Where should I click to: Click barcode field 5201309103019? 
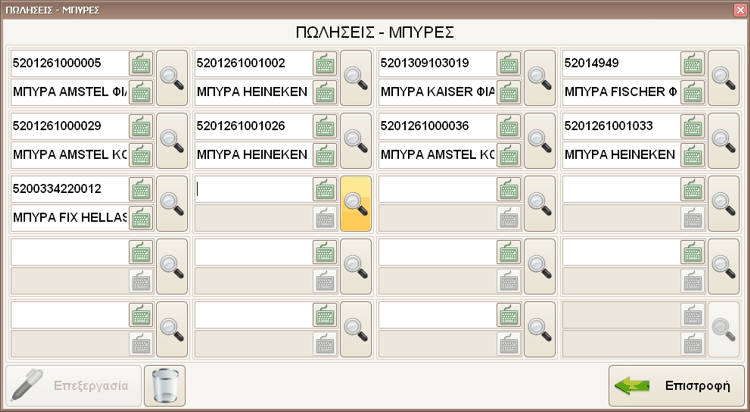pos(437,63)
